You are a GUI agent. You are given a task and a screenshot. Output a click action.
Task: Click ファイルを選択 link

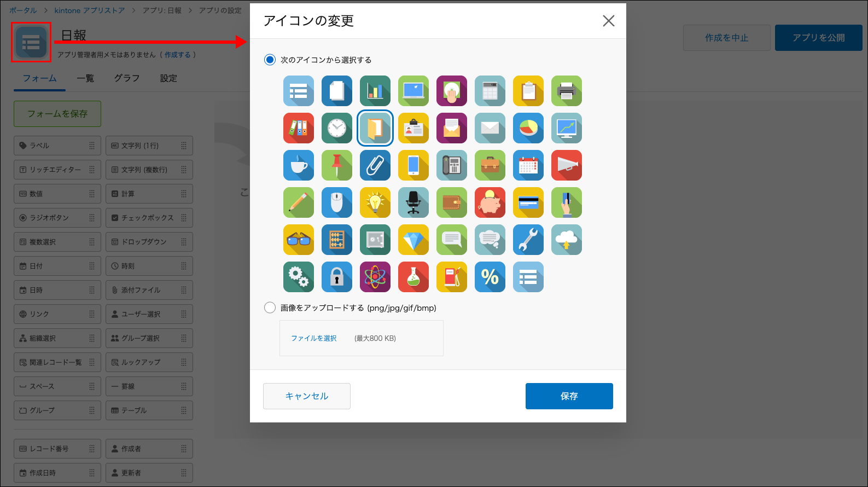tap(314, 338)
